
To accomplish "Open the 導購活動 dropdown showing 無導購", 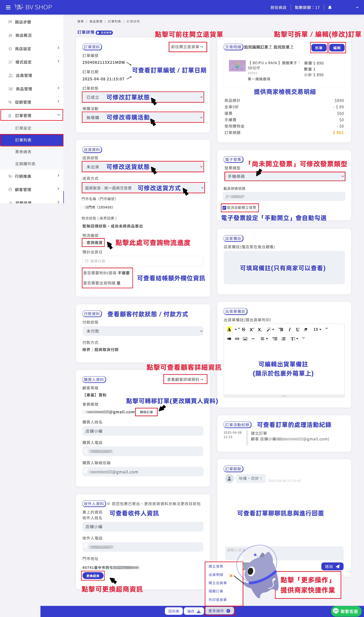I will (143, 118).
